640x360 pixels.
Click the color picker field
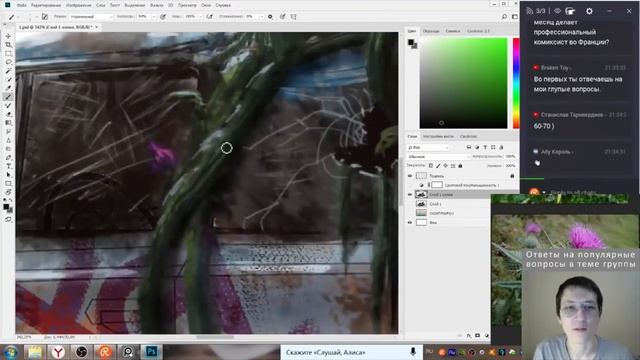[463, 83]
